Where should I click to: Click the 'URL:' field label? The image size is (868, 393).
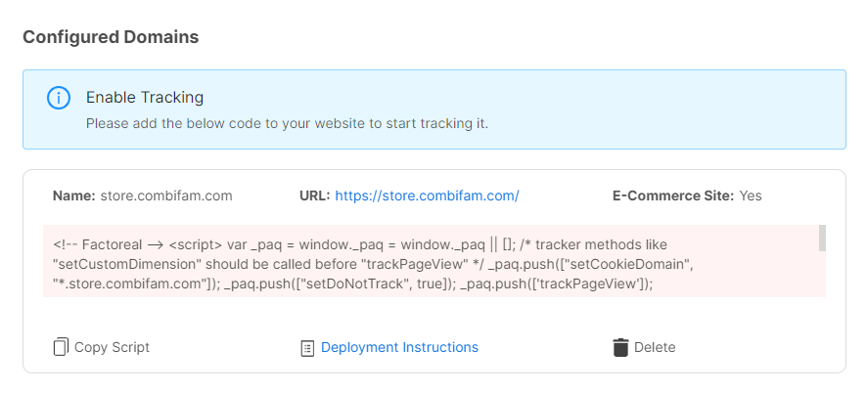tap(315, 196)
